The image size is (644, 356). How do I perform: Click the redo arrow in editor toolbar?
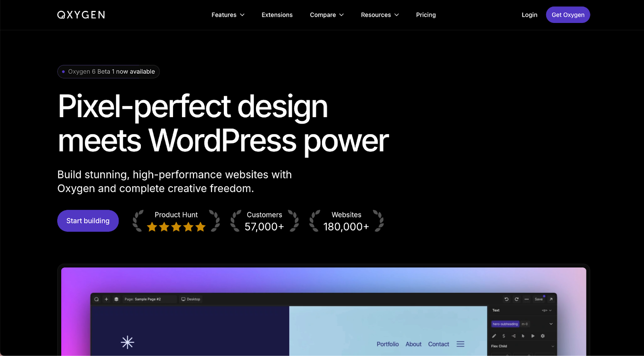(516, 299)
